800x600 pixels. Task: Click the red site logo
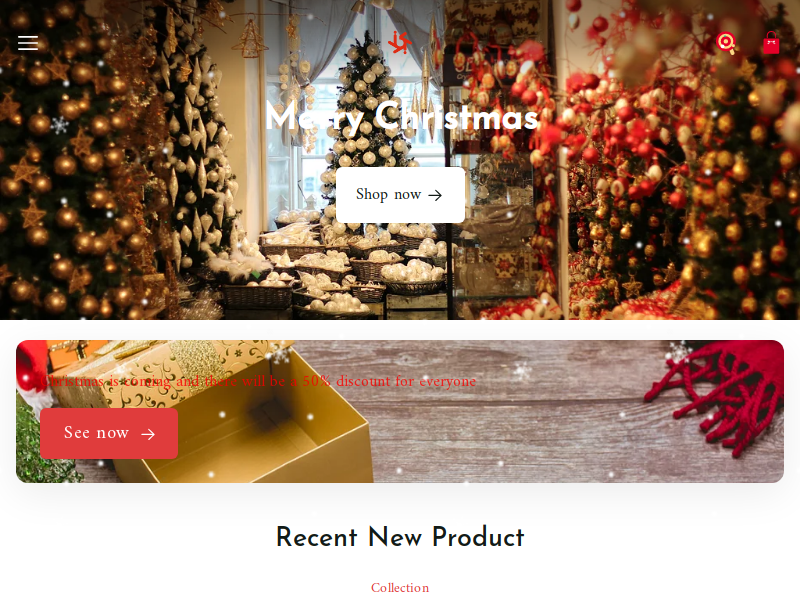[x=399, y=42]
